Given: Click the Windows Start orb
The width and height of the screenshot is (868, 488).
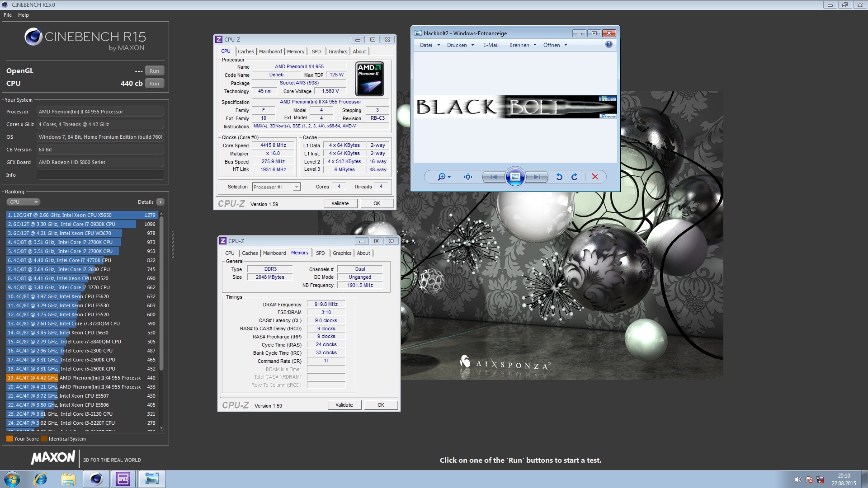Looking at the screenshot, I should (12, 479).
